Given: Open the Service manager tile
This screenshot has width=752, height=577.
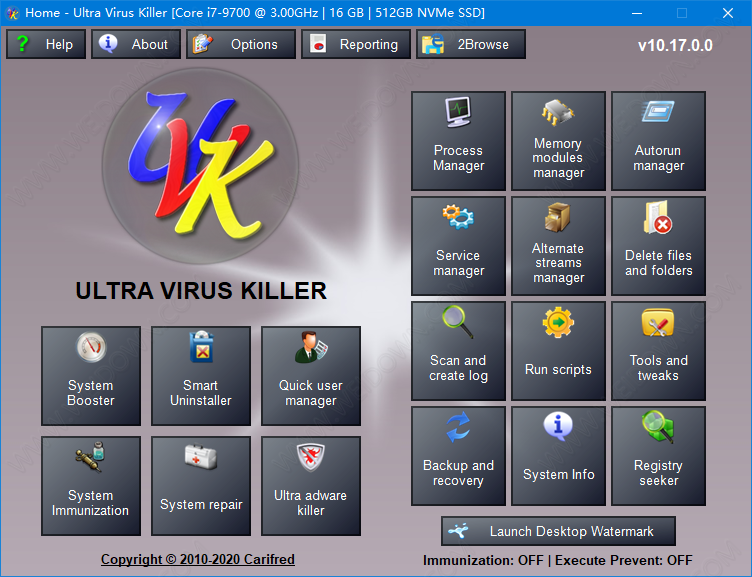Looking at the screenshot, I should click(458, 246).
